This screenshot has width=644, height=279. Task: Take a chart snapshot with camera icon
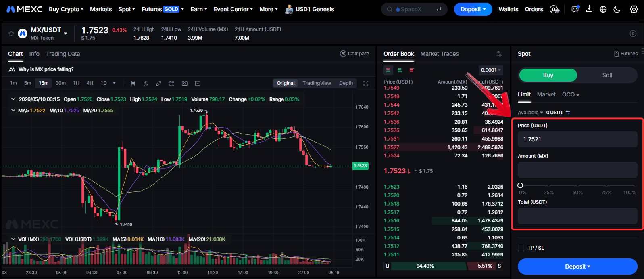(x=185, y=83)
